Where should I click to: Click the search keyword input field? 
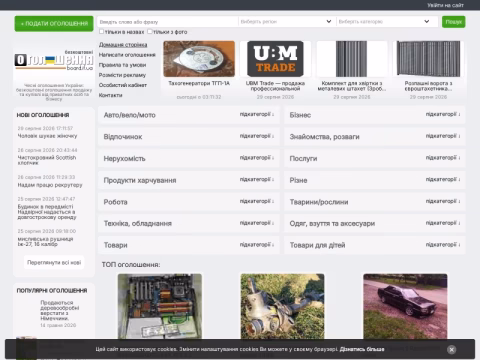pos(168,22)
